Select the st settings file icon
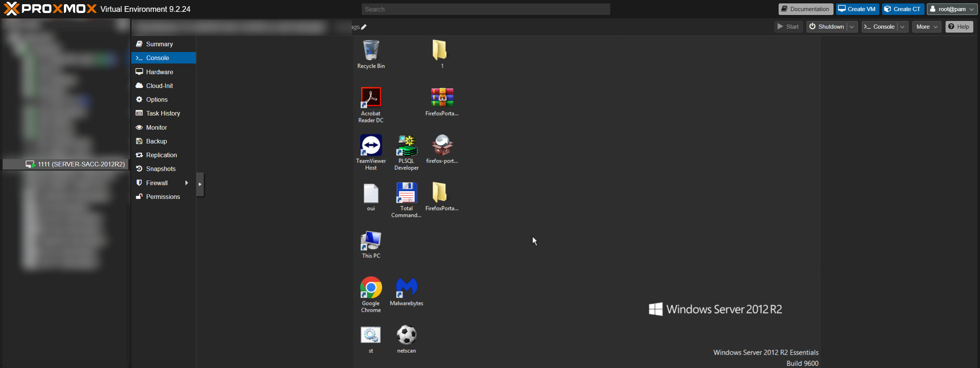The image size is (980, 368). [371, 339]
